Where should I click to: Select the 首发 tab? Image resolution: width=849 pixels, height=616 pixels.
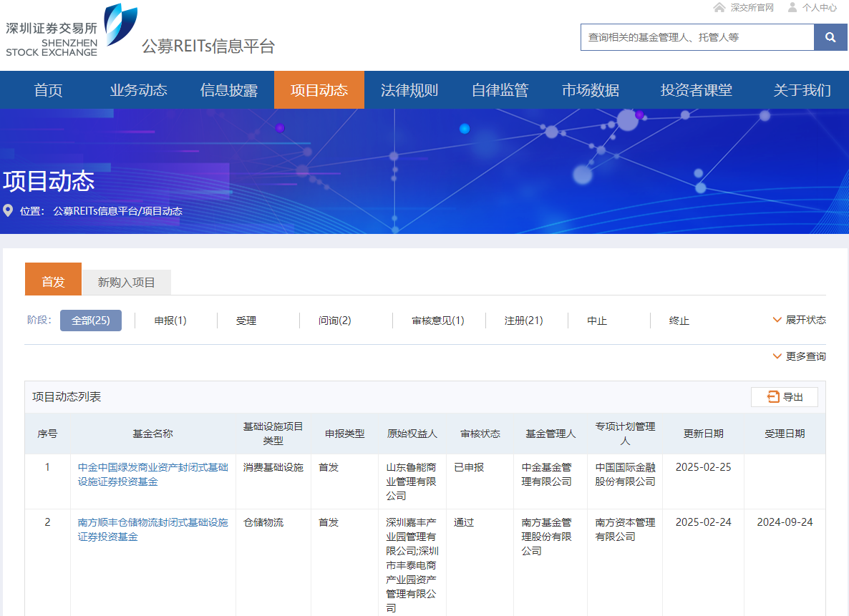point(53,282)
